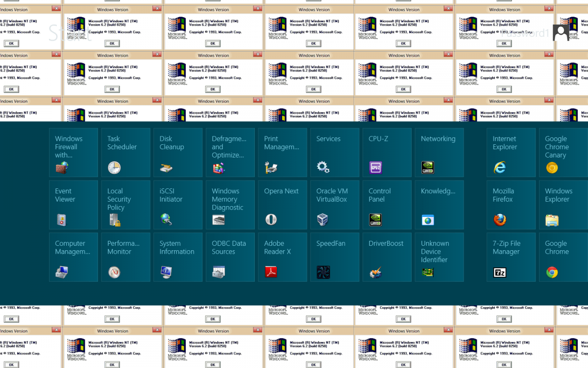The height and width of the screenshot is (368, 588).
Task: Open Disk Cleanup tile
Action: click(x=178, y=153)
